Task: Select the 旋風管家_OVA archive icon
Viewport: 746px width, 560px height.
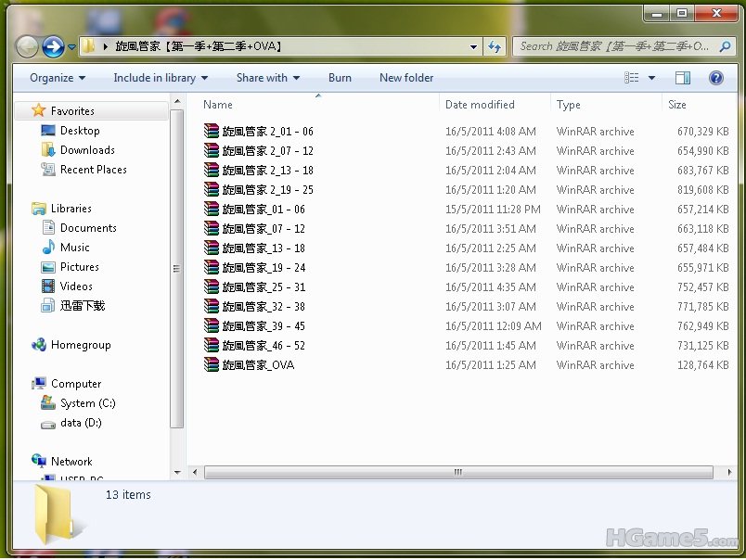Action: 212,365
